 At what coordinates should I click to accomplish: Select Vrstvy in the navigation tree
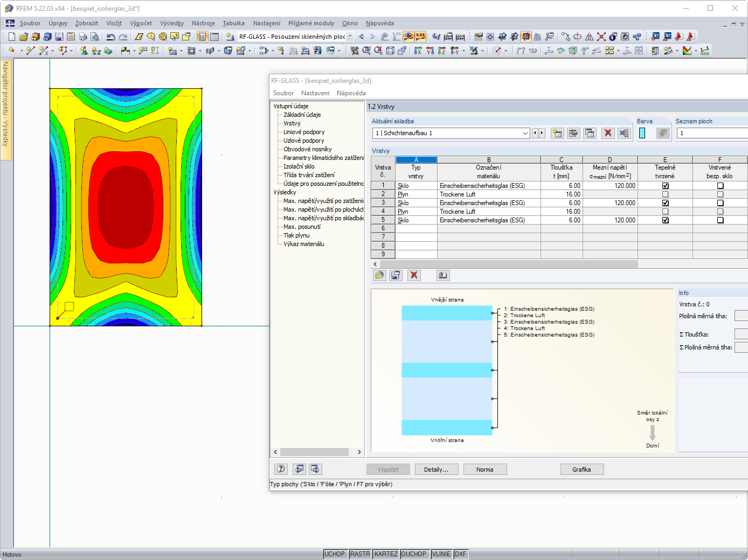[x=292, y=123]
